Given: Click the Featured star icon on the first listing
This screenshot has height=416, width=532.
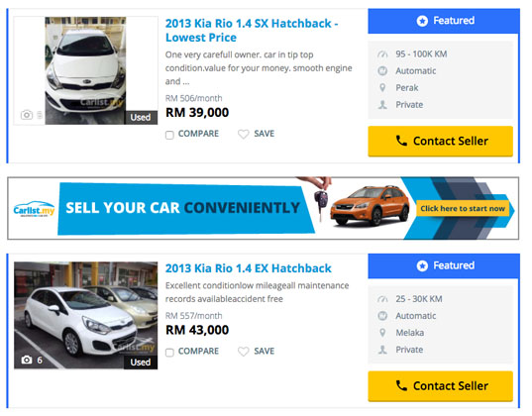Looking at the screenshot, I should pos(422,21).
